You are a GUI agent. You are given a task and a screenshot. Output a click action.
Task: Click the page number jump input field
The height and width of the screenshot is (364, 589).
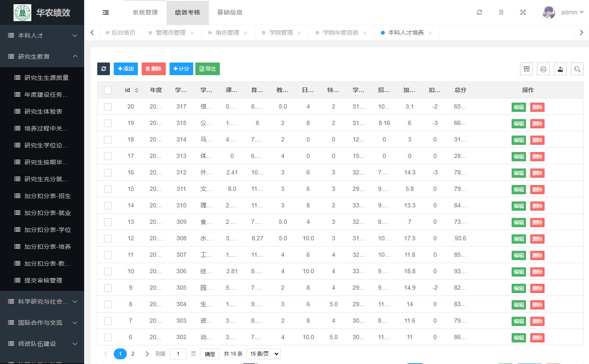(x=178, y=354)
